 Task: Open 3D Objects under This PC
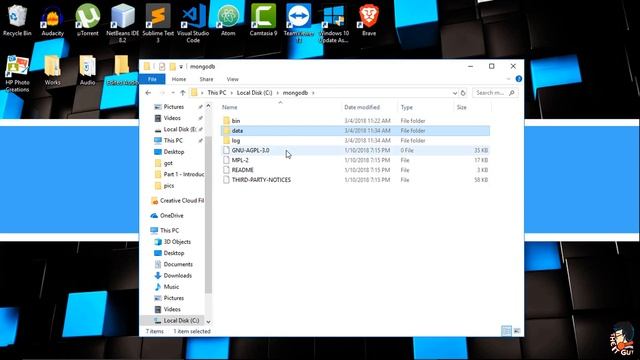coord(177,242)
